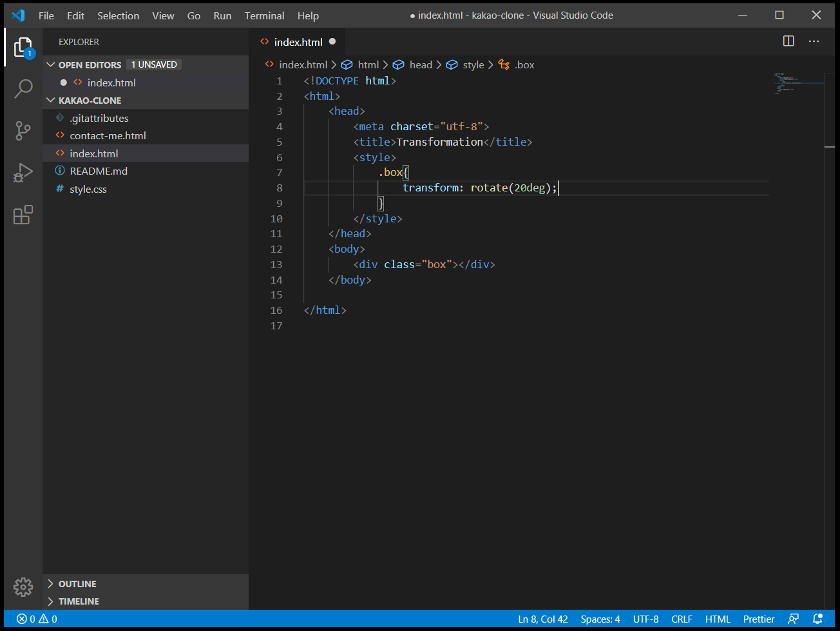Open the Run and Debug view icon
840x631 pixels.
coord(23,173)
